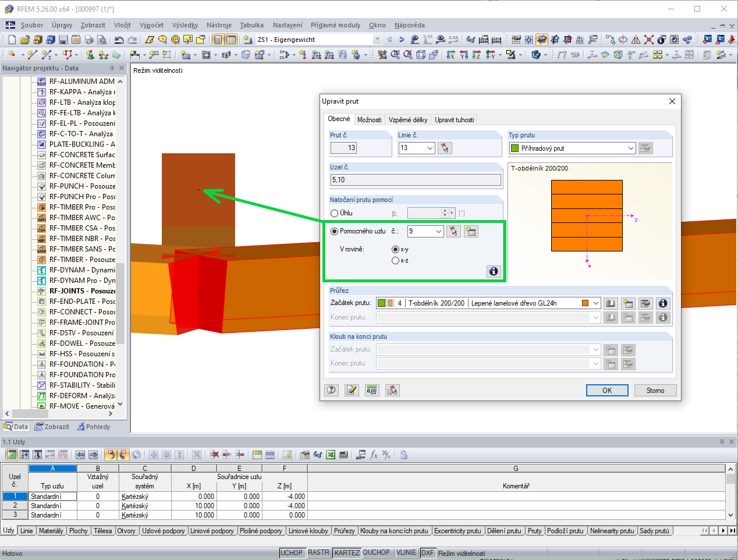Select RF-TIMBER Pro in navigator tree

coord(76,207)
